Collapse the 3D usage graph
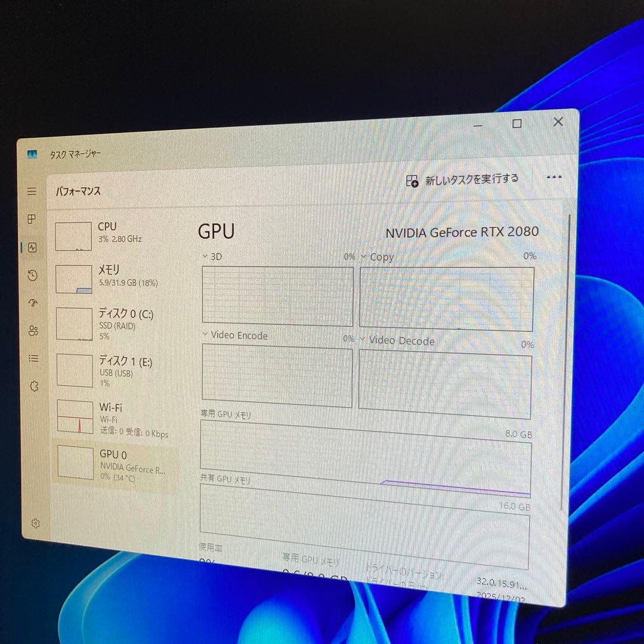This screenshot has height=644, width=644. click(205, 256)
